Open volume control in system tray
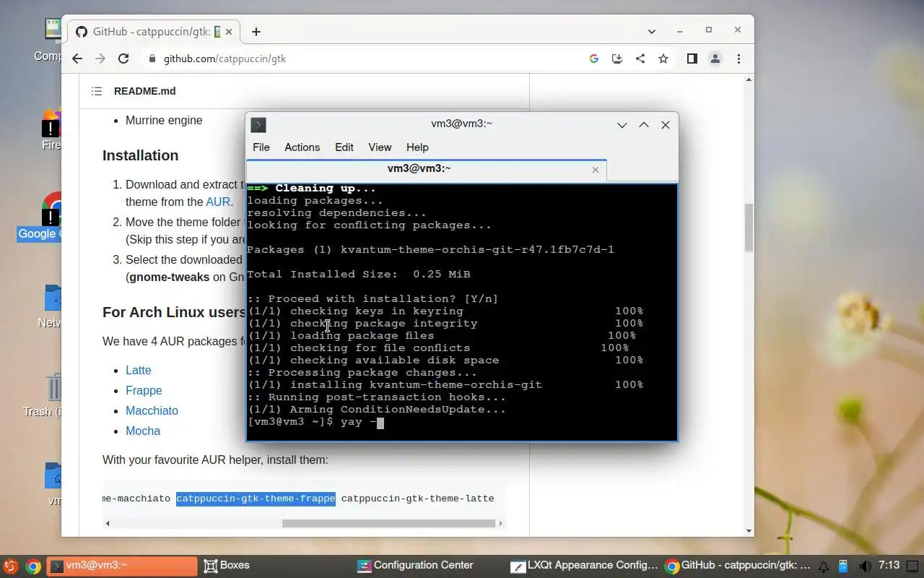 point(864,566)
